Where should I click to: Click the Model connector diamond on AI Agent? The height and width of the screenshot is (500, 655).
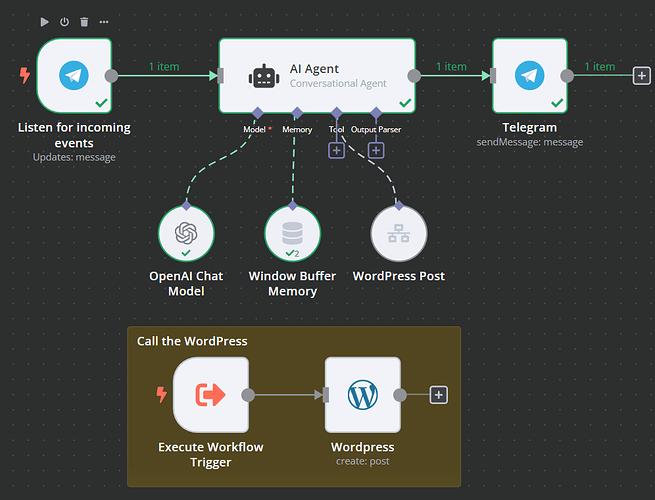coord(258,113)
